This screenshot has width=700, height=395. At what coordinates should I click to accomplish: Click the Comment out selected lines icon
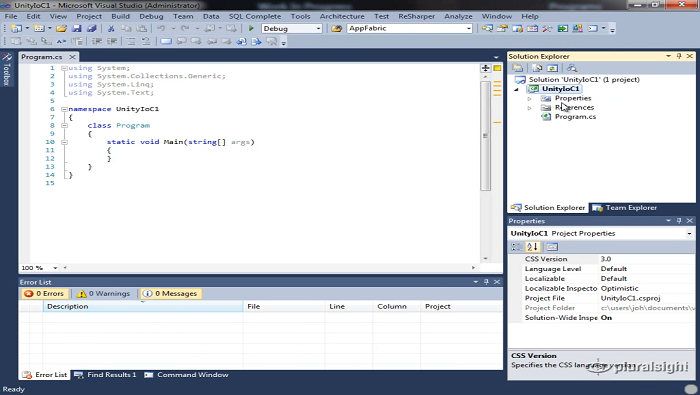coord(130,42)
